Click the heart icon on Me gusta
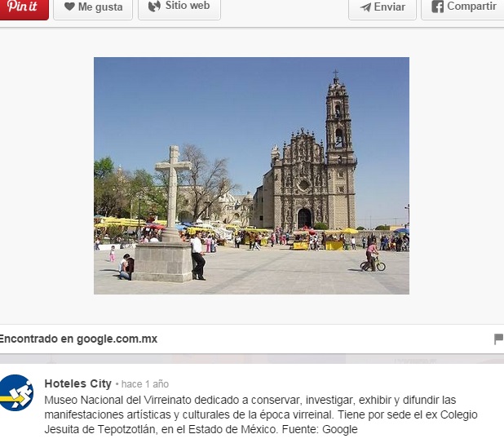 (x=69, y=7)
